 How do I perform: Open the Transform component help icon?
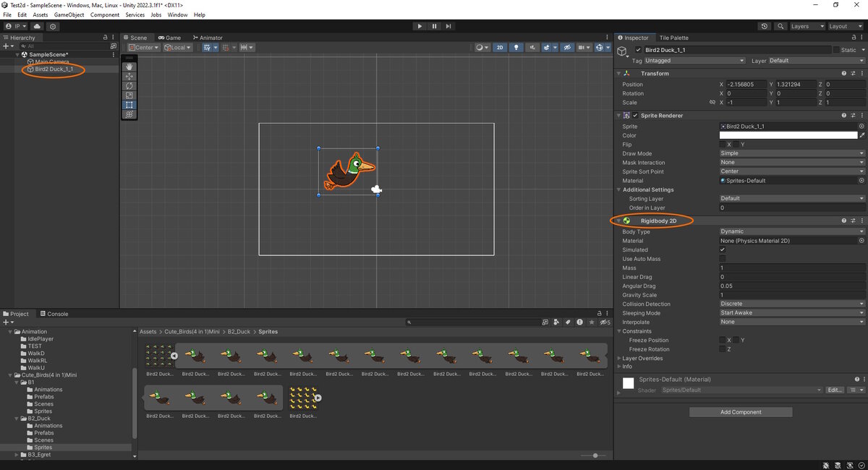(x=843, y=74)
